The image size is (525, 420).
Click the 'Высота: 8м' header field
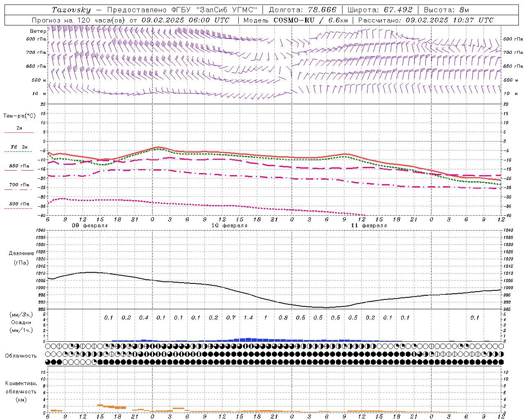point(446,10)
